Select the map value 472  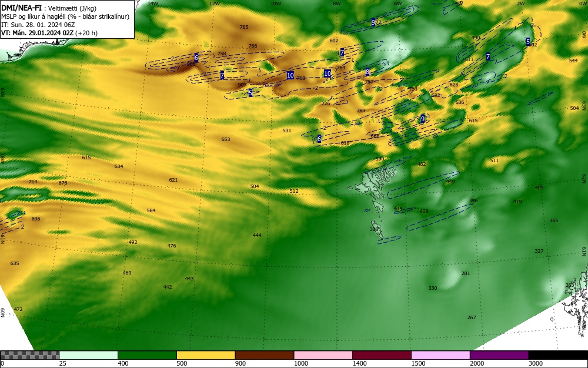pyautogui.click(x=18, y=309)
